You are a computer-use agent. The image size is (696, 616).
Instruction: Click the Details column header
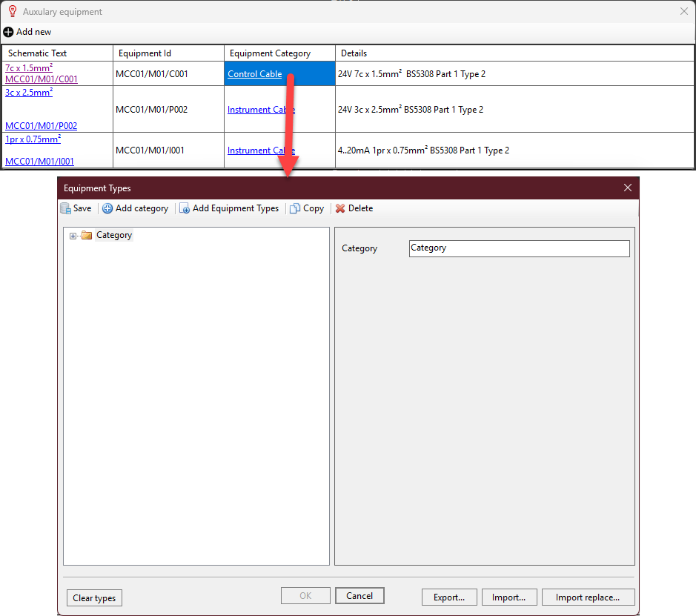tap(514, 53)
